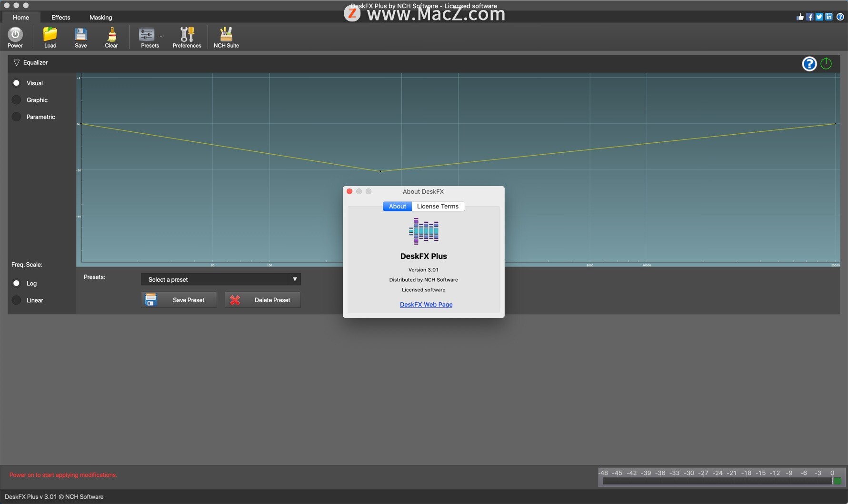Screen dimensions: 848x504
Task: Click the equalizer curve right end point
Action: click(x=835, y=124)
